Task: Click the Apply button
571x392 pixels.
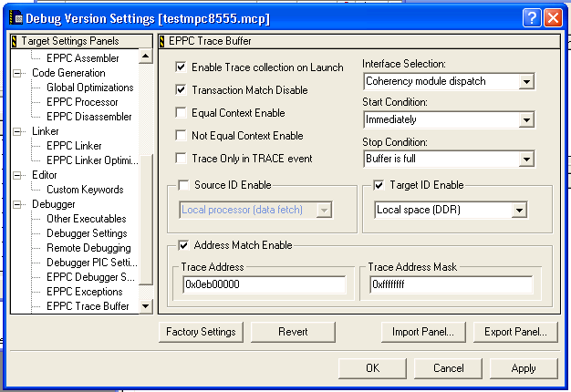Action: [524, 368]
